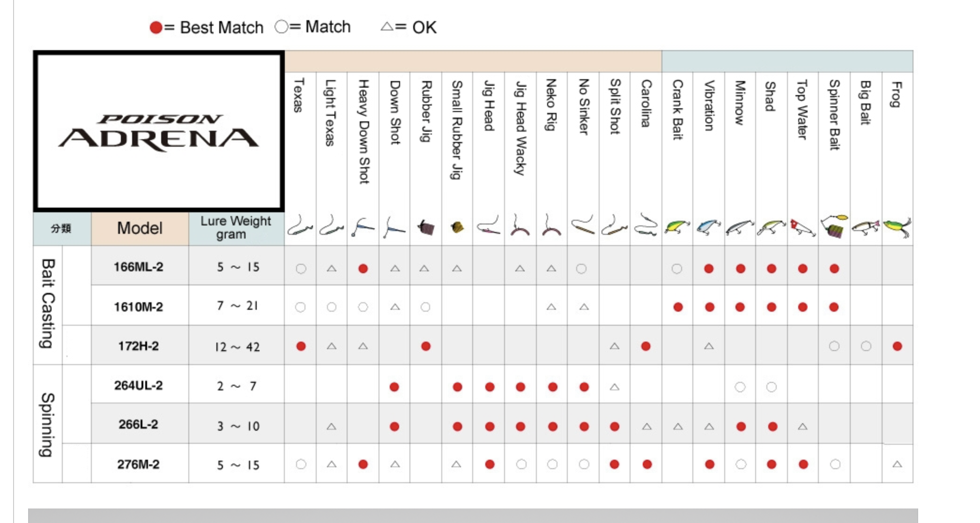980x523 pixels.
Task: Click the red Best Match legend dot
Action: (x=156, y=28)
